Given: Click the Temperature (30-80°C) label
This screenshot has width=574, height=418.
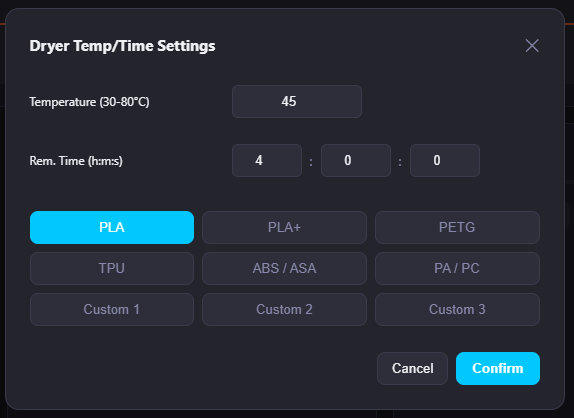Looking at the screenshot, I should (89, 102).
